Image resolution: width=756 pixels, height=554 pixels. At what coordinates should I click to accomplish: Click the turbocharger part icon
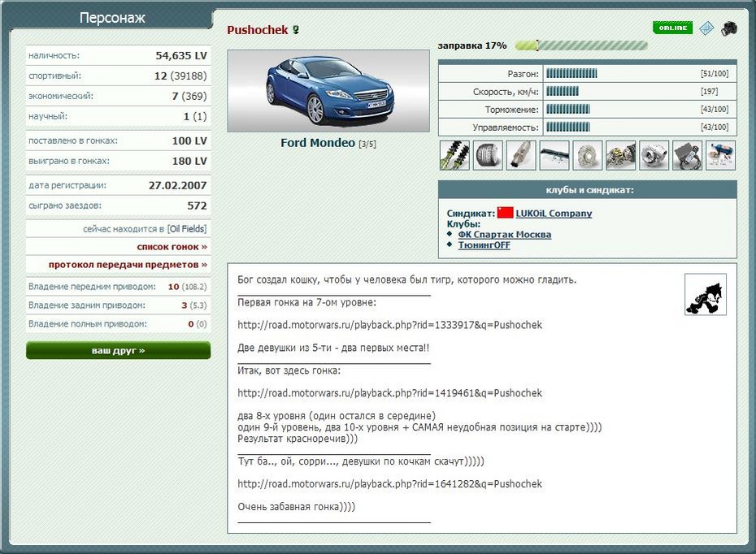pyautogui.click(x=654, y=155)
